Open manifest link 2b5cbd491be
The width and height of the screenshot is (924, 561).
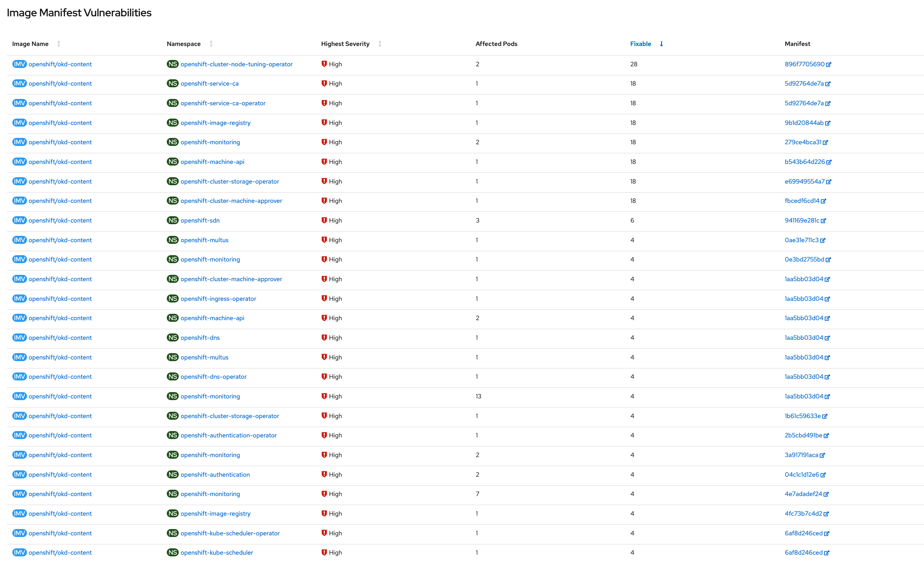coord(803,435)
